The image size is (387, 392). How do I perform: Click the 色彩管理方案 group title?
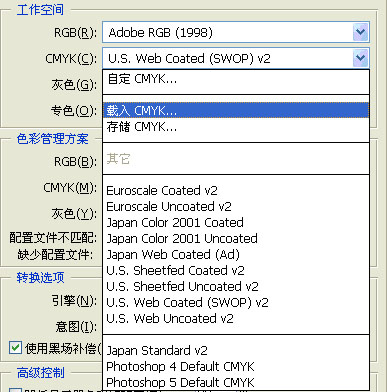click(53, 139)
